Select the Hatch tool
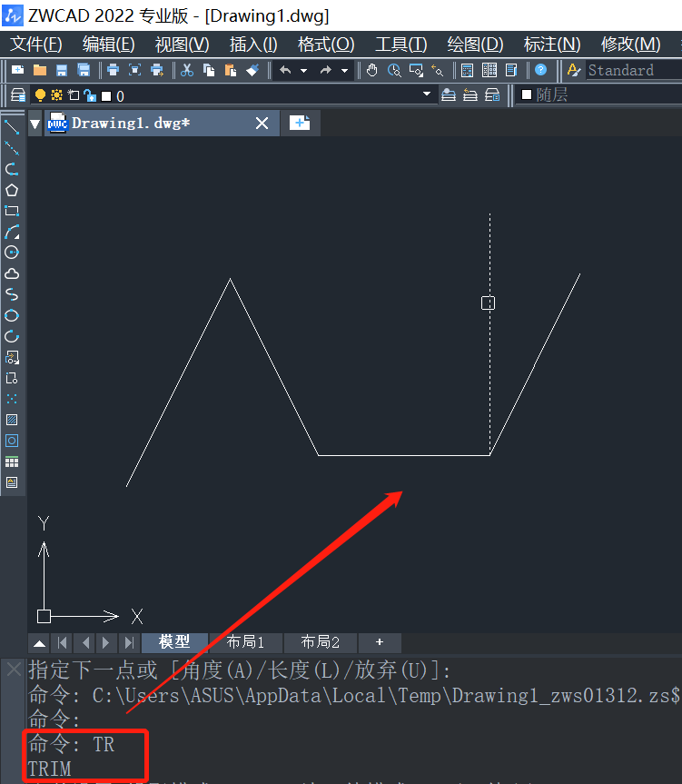The image size is (682, 784). pyautogui.click(x=12, y=420)
